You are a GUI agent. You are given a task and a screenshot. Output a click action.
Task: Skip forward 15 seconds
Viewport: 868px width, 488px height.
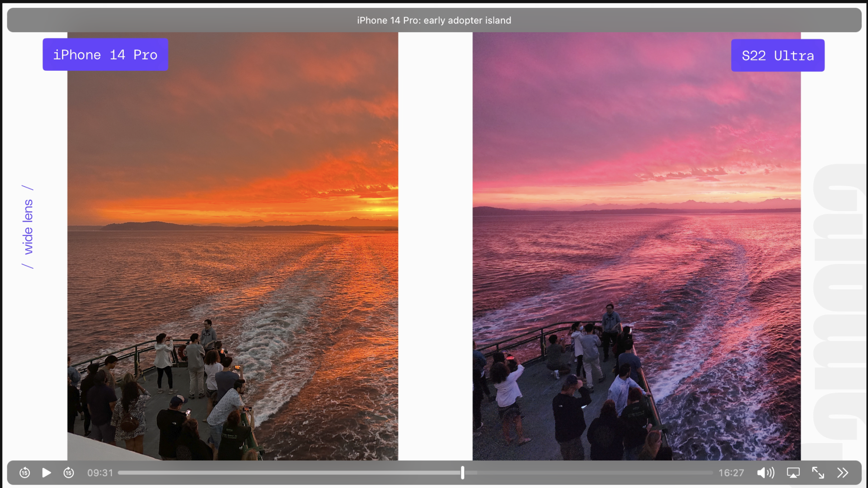pyautogui.click(x=69, y=472)
